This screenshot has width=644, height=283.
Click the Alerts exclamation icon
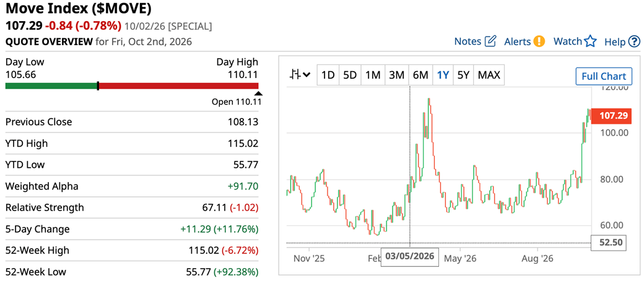[539, 41]
